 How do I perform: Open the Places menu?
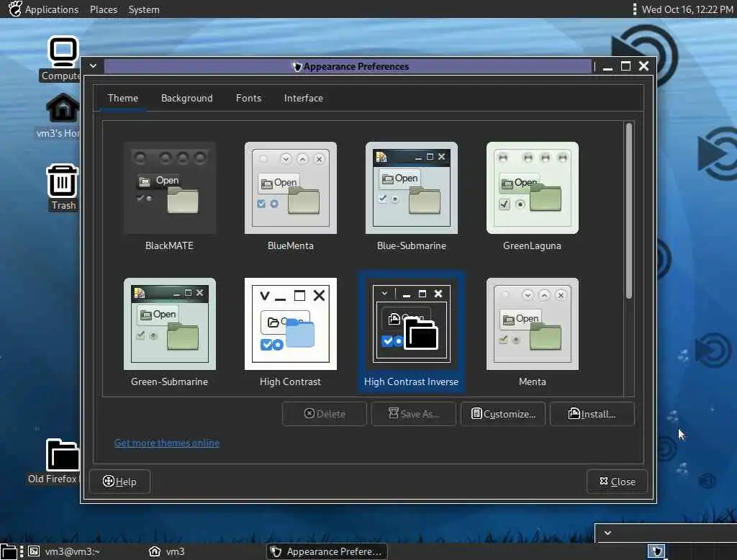click(x=104, y=9)
